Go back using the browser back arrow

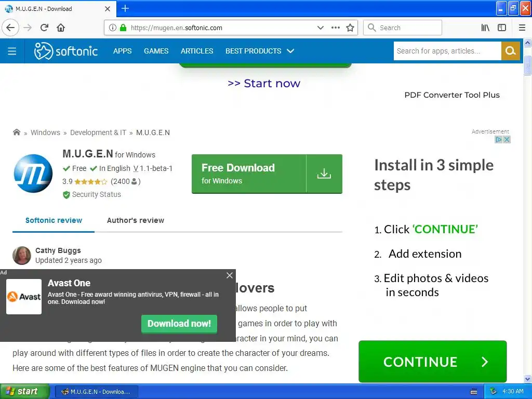tap(10, 28)
